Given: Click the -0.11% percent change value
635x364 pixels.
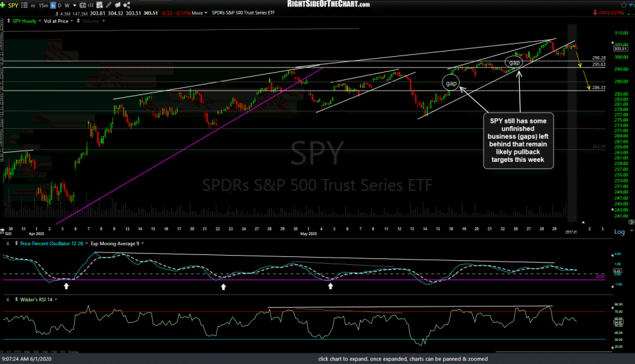Looking at the screenshot, I should [183, 13].
